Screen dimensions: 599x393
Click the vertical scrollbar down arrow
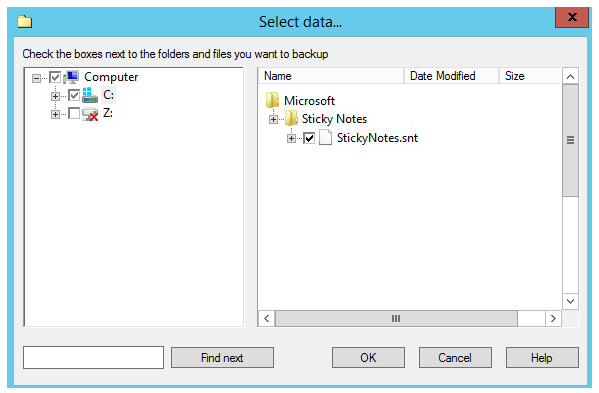coord(570,301)
